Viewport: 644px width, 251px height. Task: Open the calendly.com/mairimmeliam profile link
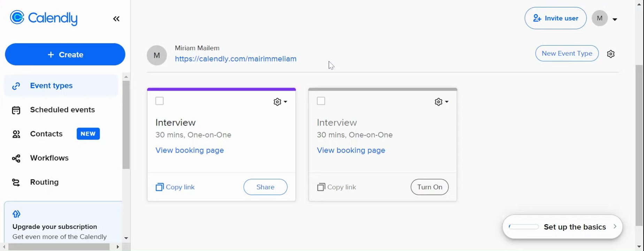(236, 59)
